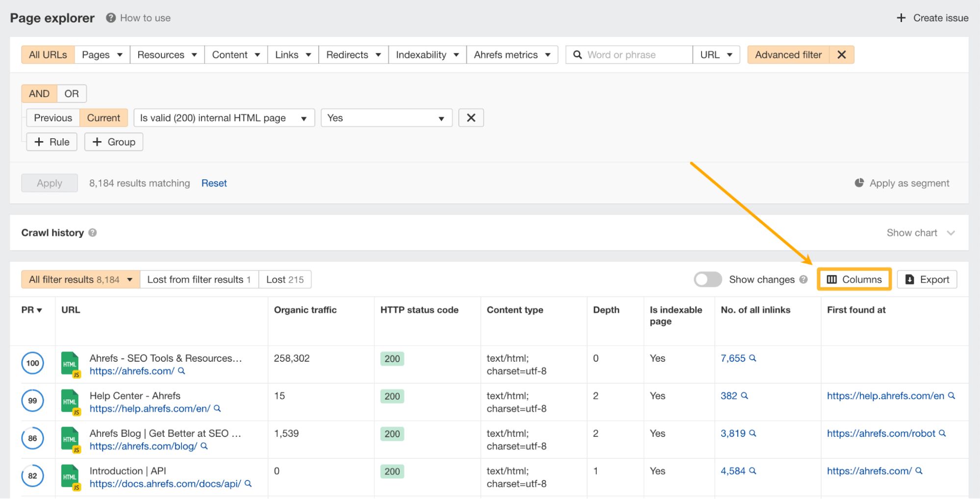Click magnifier beside 7,655 inlinks
The image size is (980, 499).
(753, 358)
